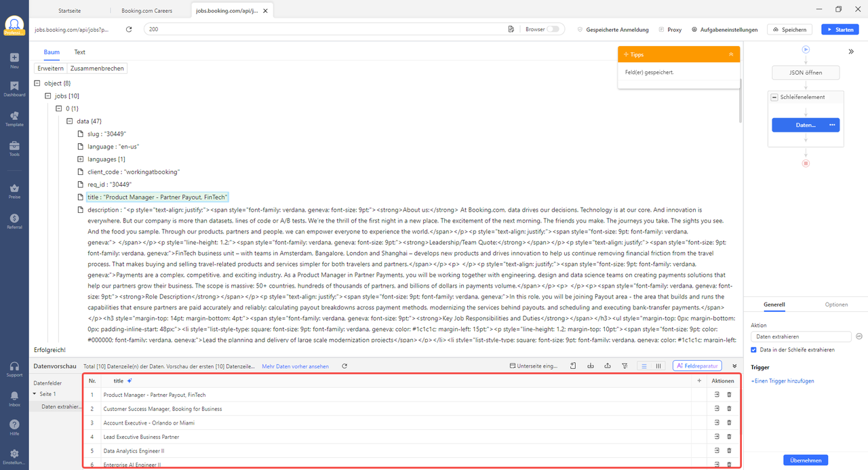868x470 pixels.
Task: Open the three-dot menu on Daten step
Action: click(832, 125)
